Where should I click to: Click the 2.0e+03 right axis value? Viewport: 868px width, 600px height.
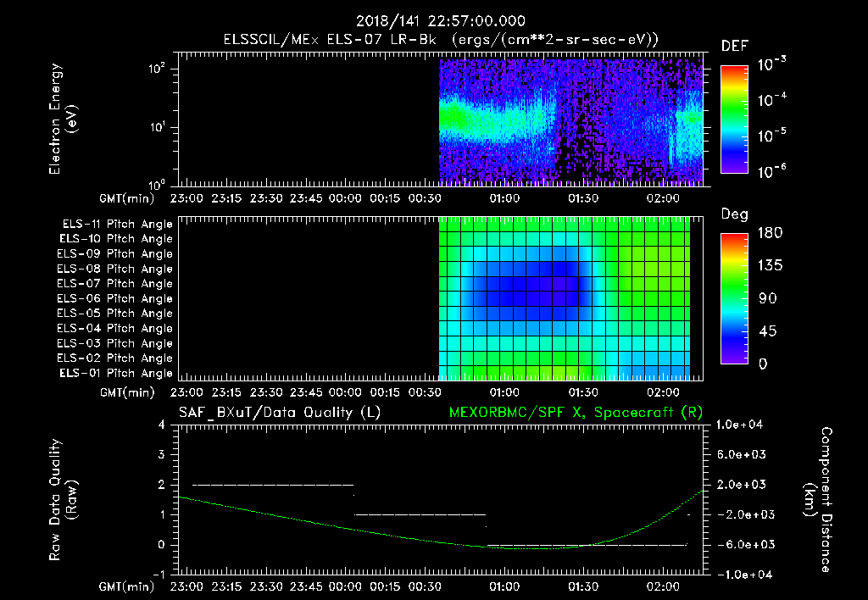743,484
